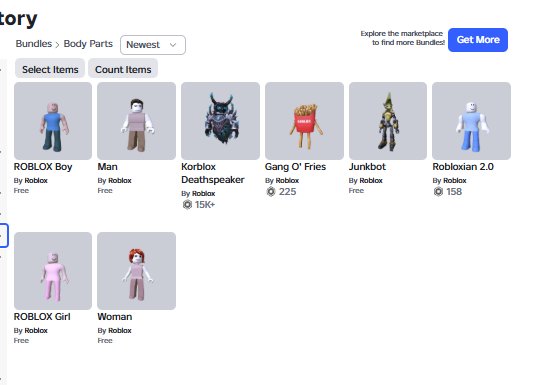537x385 pixels.
Task: Click the Junkbot title link
Action: [367, 167]
